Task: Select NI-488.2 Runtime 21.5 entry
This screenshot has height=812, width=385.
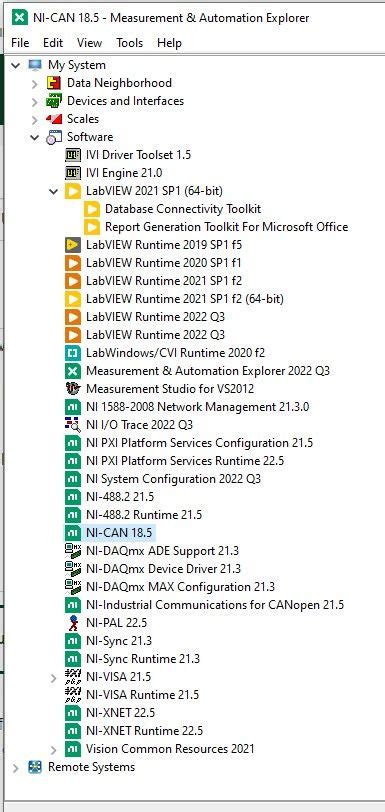Action: pos(144,515)
